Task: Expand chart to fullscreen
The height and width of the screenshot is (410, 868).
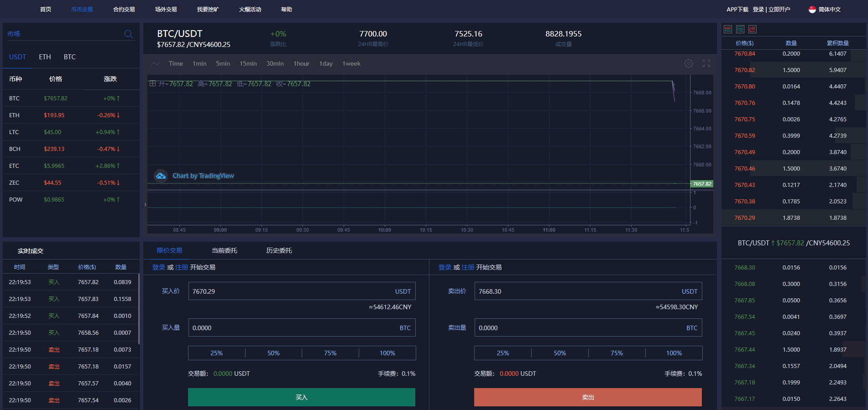Action: point(706,63)
